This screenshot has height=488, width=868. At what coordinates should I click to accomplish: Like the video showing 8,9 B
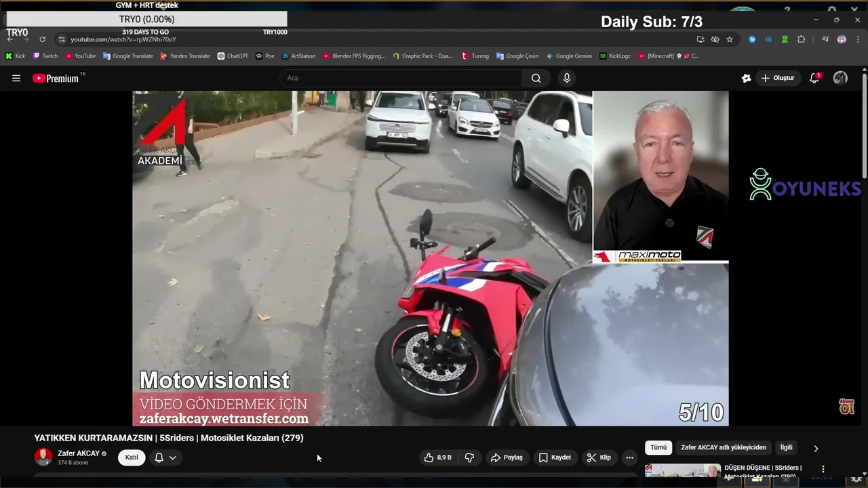pos(437,457)
